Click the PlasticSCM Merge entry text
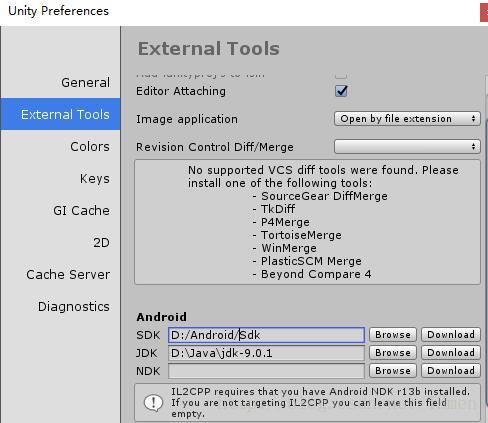The image size is (488, 423). click(x=311, y=261)
